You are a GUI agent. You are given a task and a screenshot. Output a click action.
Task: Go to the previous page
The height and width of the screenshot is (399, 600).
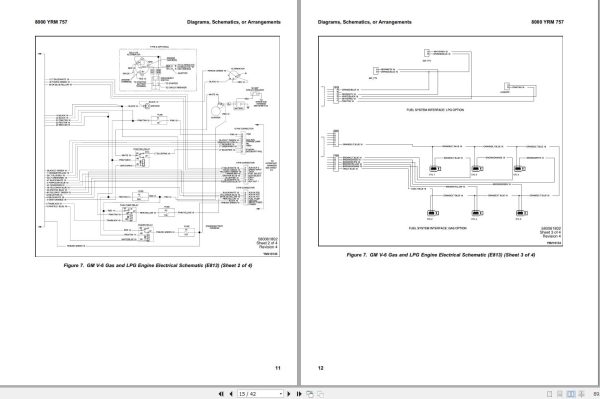231,394
